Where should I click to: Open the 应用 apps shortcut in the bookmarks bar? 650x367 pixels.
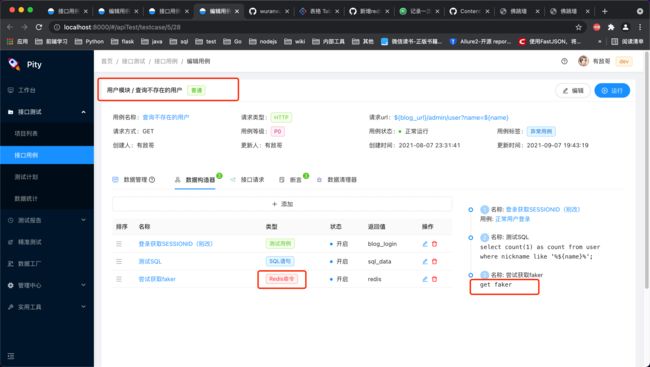(18, 41)
